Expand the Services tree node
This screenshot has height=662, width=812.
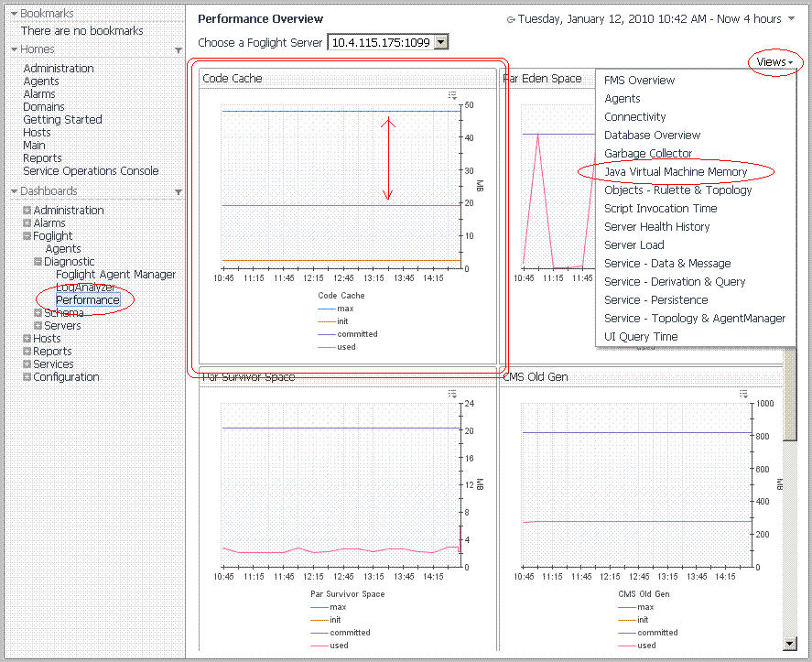(27, 364)
